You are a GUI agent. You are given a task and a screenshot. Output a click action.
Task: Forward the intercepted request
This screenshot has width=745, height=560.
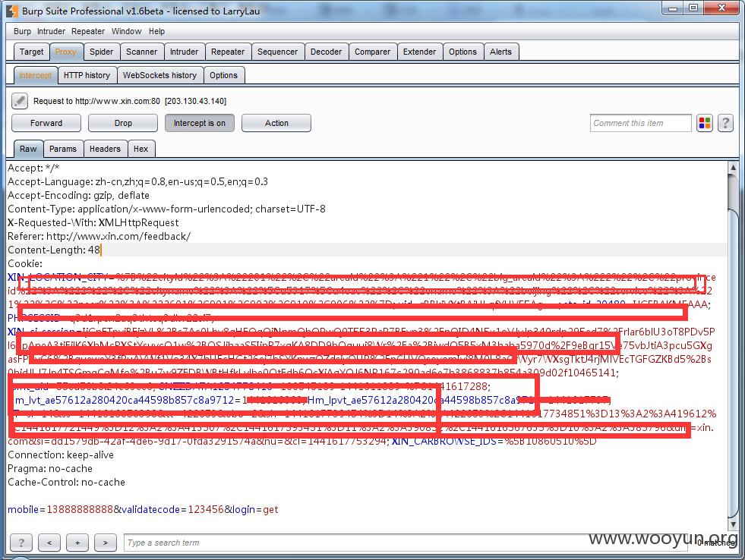pyautogui.click(x=46, y=123)
